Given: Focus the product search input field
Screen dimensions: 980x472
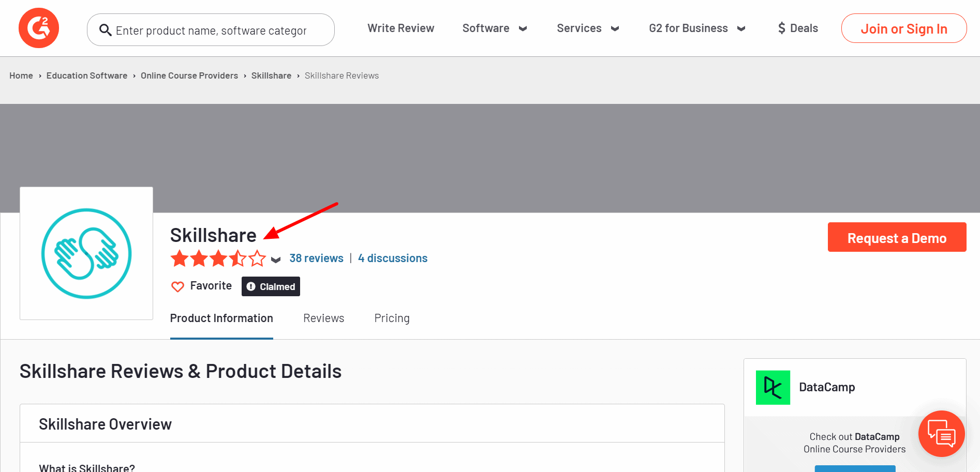Looking at the screenshot, I should click(217, 31).
